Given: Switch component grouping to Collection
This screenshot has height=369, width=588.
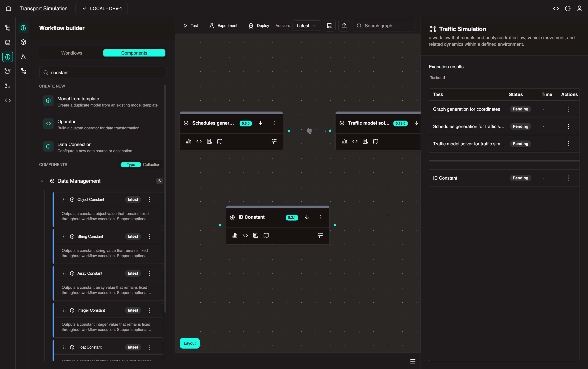Looking at the screenshot, I should [152, 165].
